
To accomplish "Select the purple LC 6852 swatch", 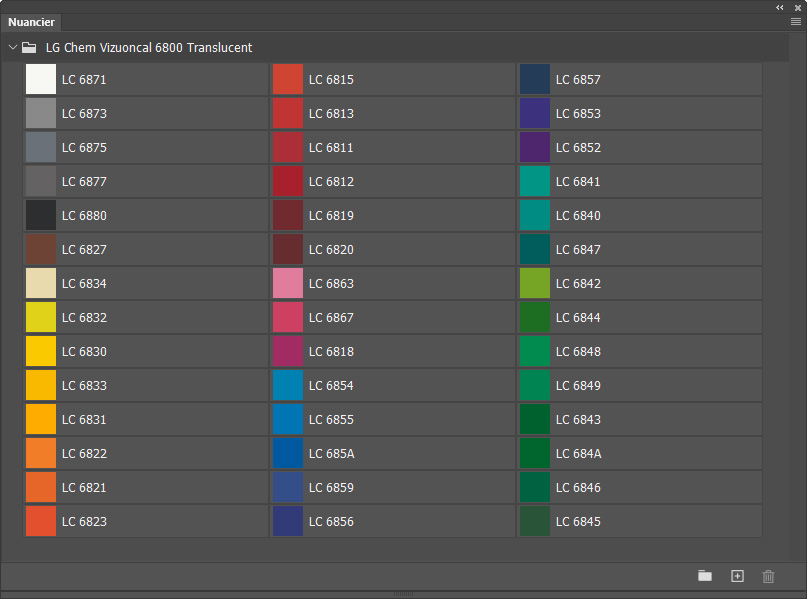I will pyautogui.click(x=535, y=147).
